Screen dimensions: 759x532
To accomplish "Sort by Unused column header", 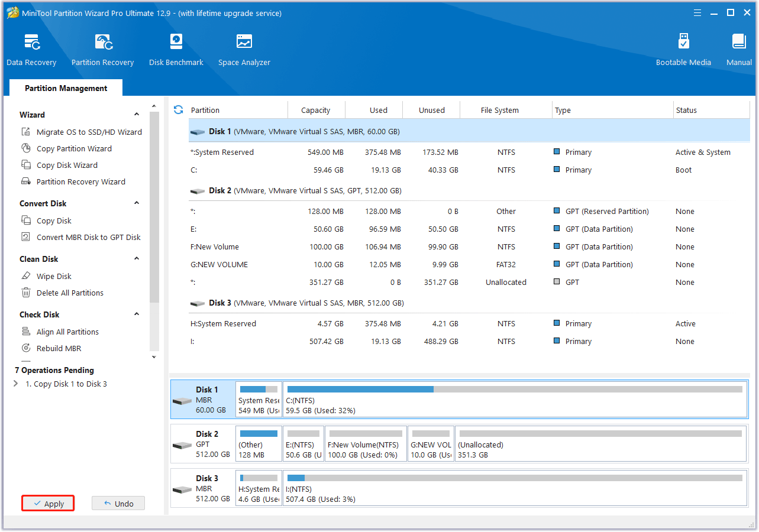I will [x=432, y=110].
